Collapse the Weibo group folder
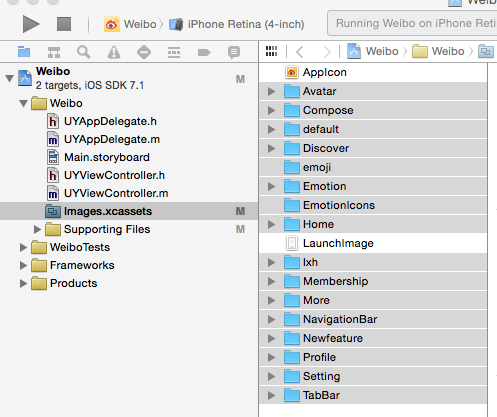The height and width of the screenshot is (417, 497). pos(23,103)
